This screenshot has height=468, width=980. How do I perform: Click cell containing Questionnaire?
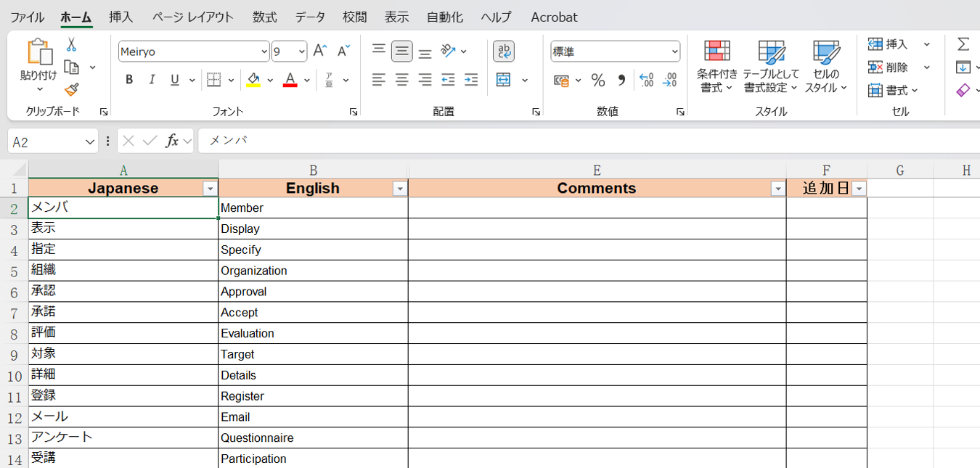pyautogui.click(x=313, y=438)
